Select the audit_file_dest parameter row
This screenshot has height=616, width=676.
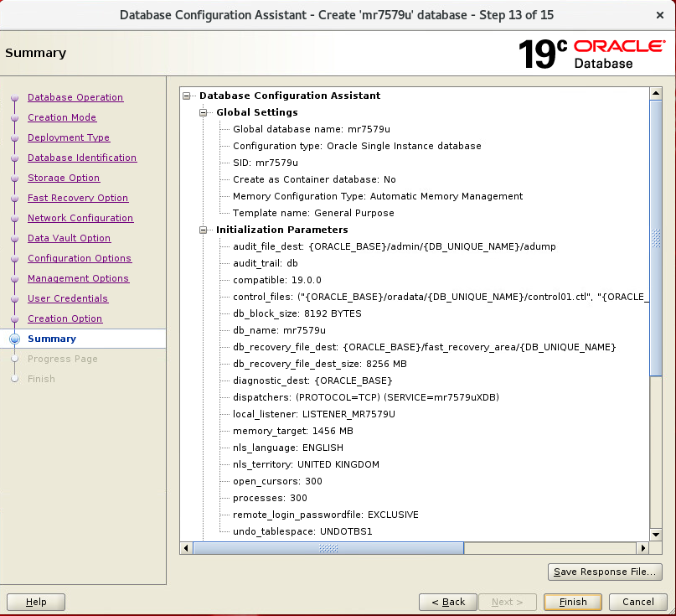tap(394, 246)
